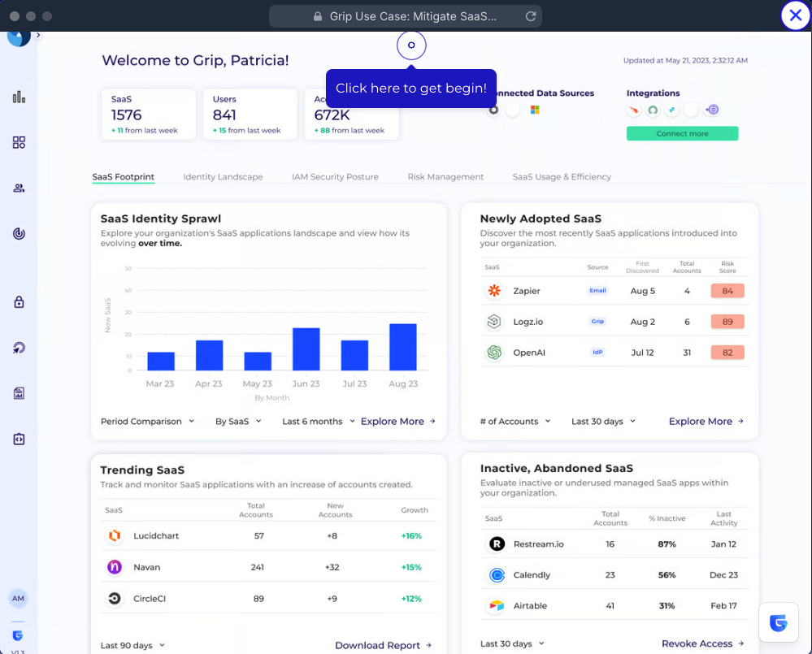This screenshot has height=654, width=812.
Task: Click the Jun 23 bar in chart
Action: click(306, 349)
